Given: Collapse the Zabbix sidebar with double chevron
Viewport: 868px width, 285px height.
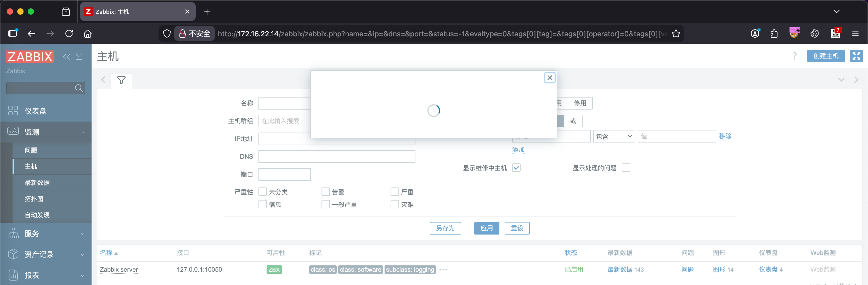Looking at the screenshot, I should coord(66,56).
